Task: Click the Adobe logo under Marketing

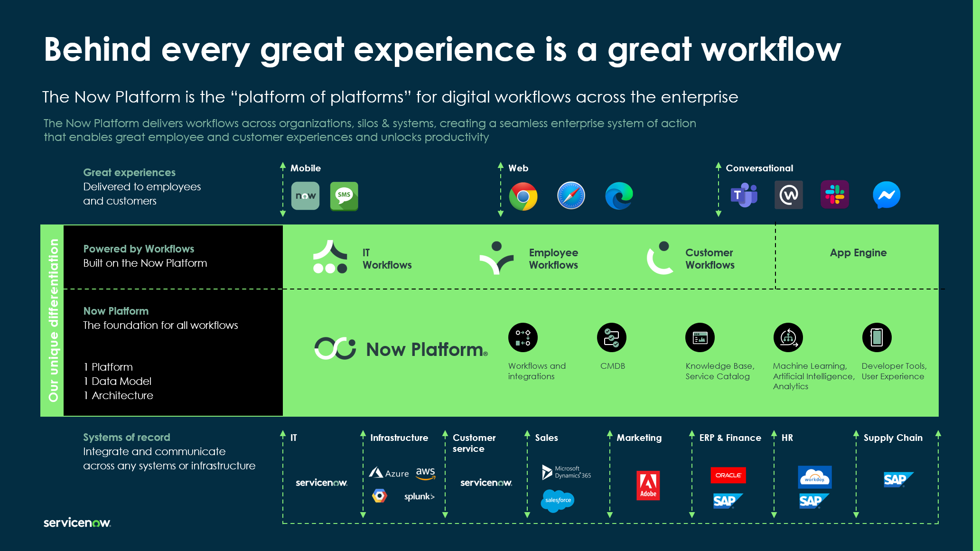Action: coord(648,485)
